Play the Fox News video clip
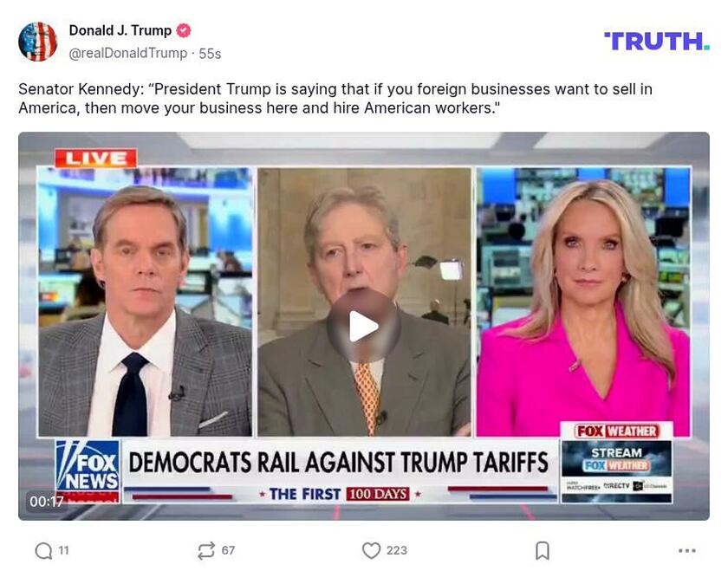This screenshot has width=728, height=584. click(363, 327)
